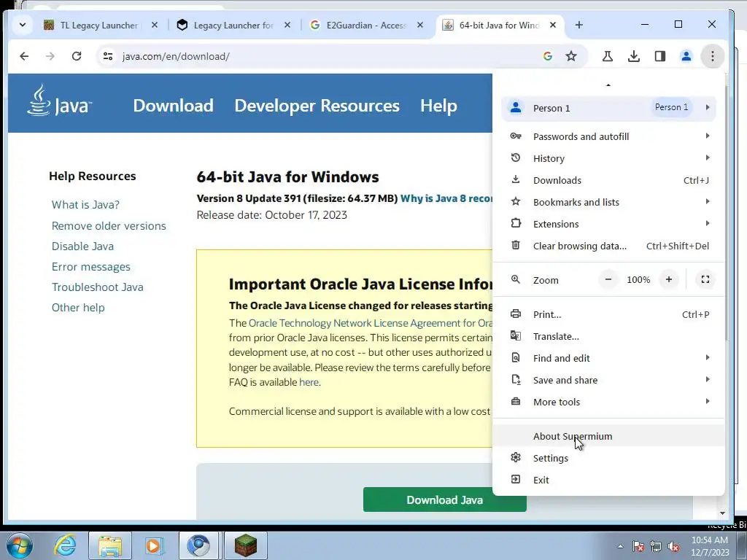Image resolution: width=747 pixels, height=560 pixels.
Task: Click the Google icon in the address bar
Action: 547,56
